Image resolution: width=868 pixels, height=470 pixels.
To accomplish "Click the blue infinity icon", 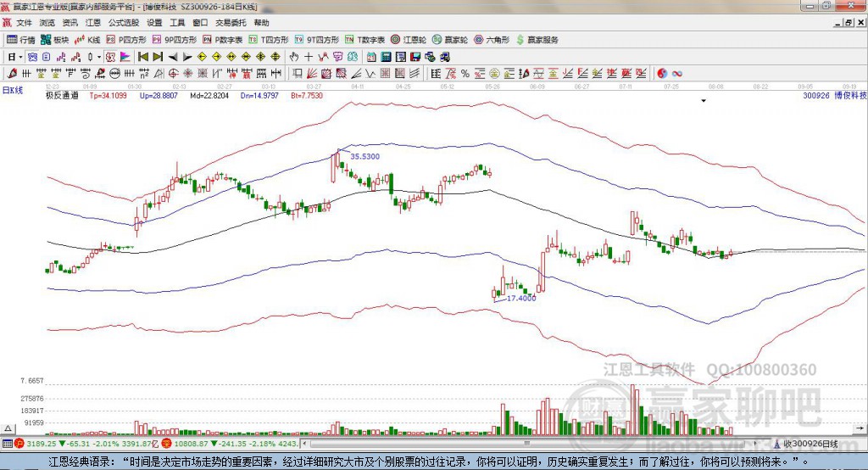I will tap(677, 74).
